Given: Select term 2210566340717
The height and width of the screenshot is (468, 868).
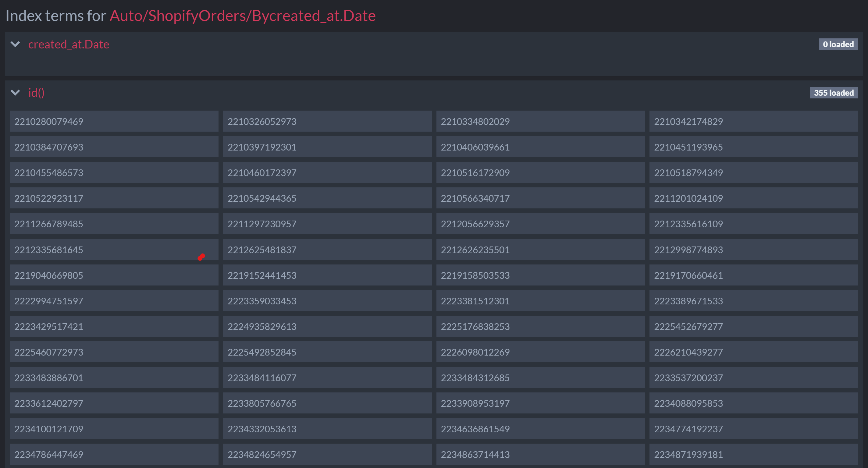Looking at the screenshot, I should [x=540, y=198].
